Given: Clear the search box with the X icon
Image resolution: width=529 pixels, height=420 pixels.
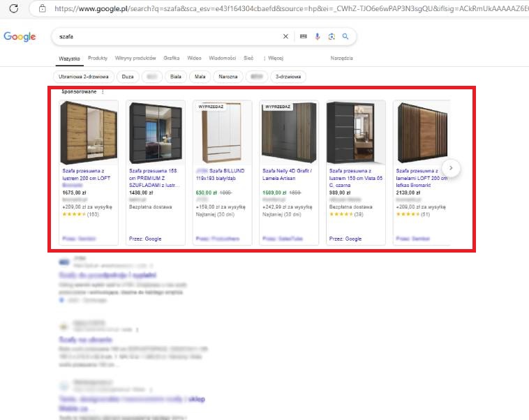Looking at the screenshot, I should pyautogui.click(x=285, y=36).
